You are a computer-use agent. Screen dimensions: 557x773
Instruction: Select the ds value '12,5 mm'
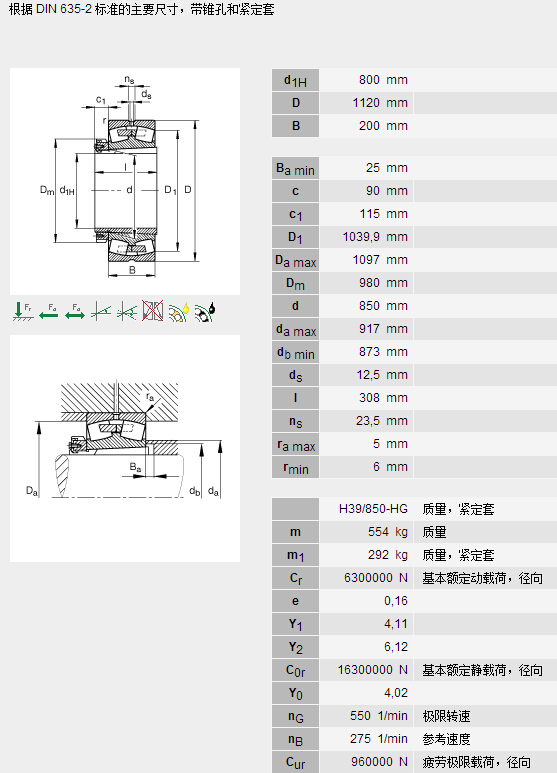[382, 375]
